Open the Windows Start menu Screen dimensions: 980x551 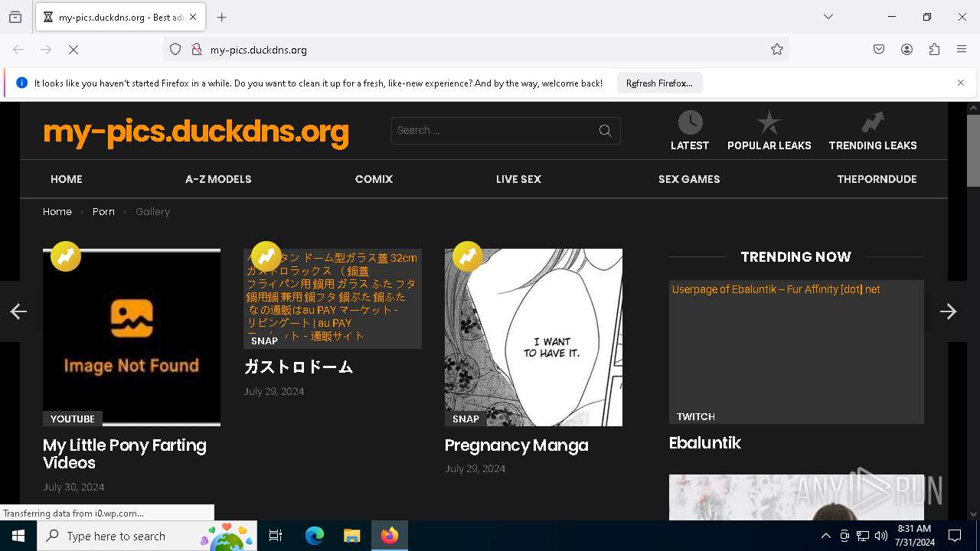18,536
